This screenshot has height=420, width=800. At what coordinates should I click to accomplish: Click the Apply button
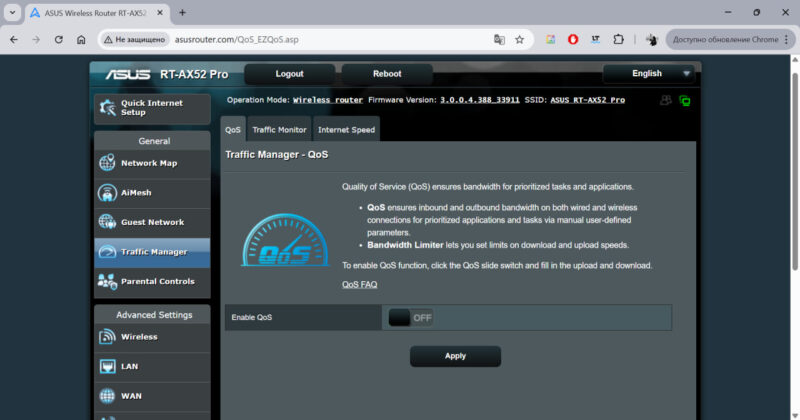tap(455, 356)
